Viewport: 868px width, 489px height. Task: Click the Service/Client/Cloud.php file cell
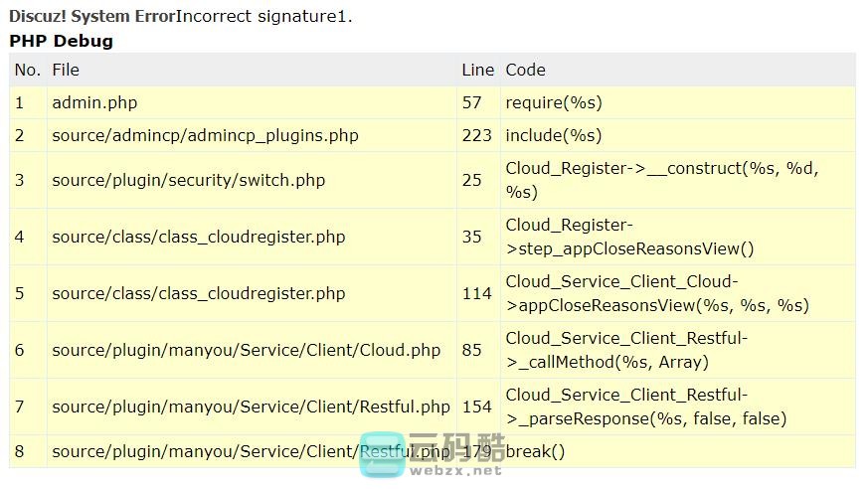click(x=246, y=350)
